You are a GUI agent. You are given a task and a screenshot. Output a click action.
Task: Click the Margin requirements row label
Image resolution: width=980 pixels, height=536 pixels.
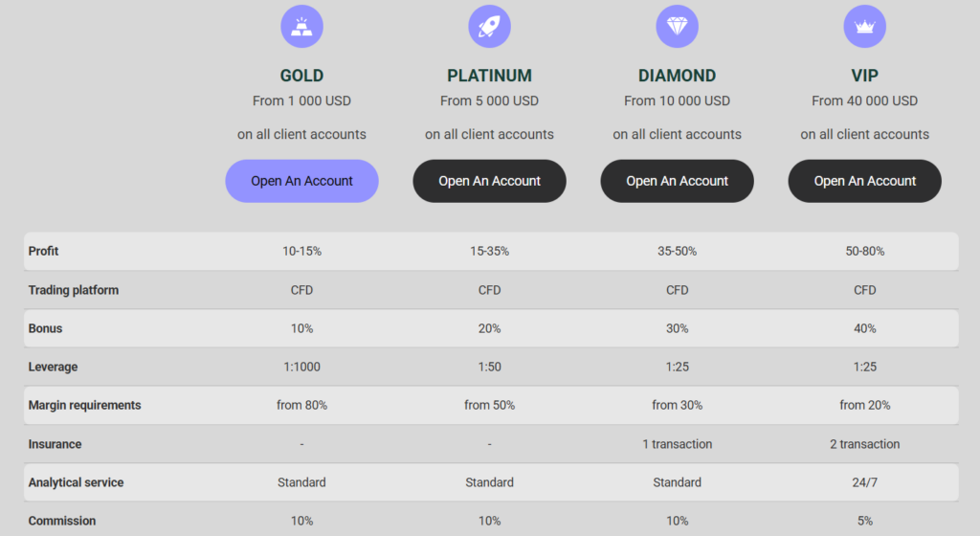pyautogui.click(x=84, y=405)
